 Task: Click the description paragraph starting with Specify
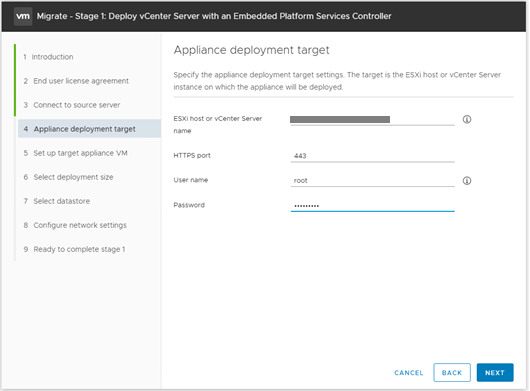point(337,81)
